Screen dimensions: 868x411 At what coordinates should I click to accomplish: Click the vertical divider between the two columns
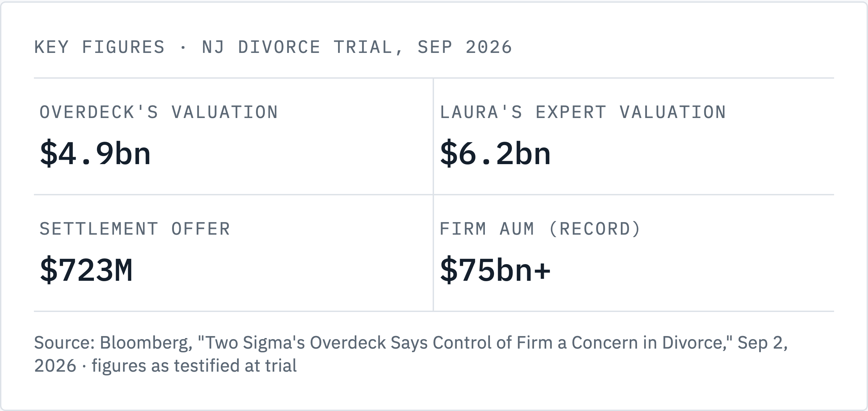[433, 195]
